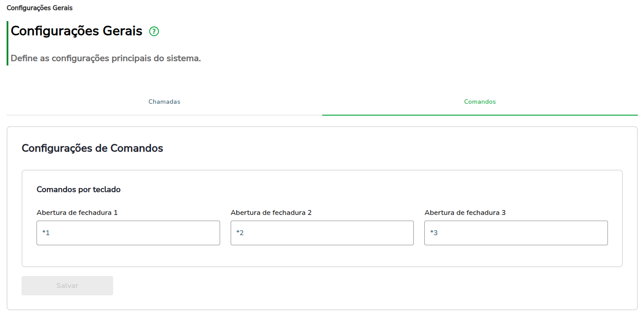This screenshot has height=316, width=644.
Task: Click the Abertura de fechadura 1 label
Action: [77, 213]
